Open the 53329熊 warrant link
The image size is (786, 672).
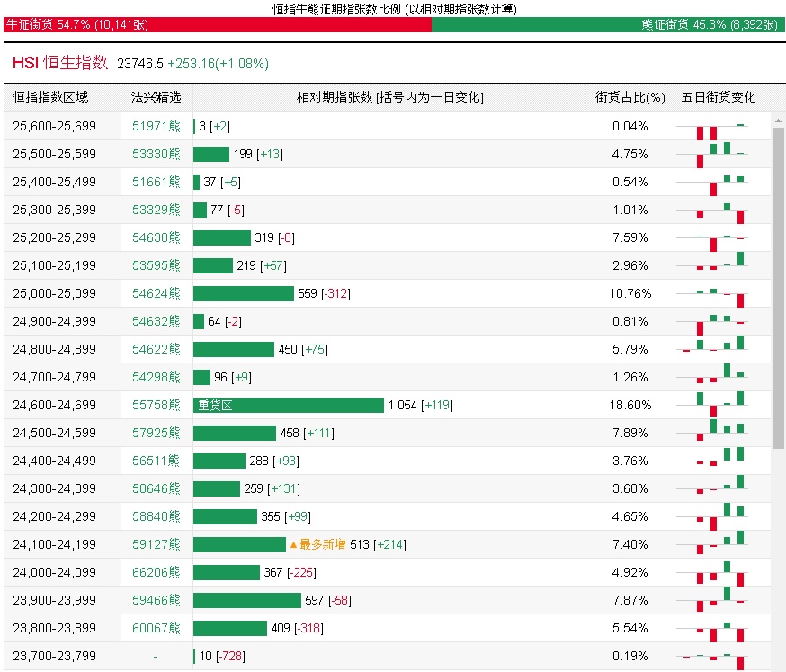click(156, 210)
